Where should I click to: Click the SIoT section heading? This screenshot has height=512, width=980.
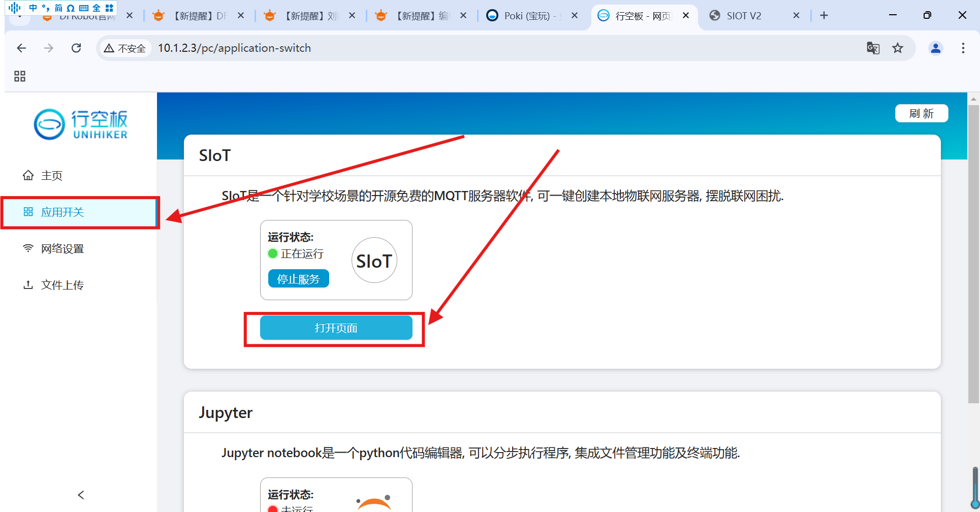click(x=215, y=155)
